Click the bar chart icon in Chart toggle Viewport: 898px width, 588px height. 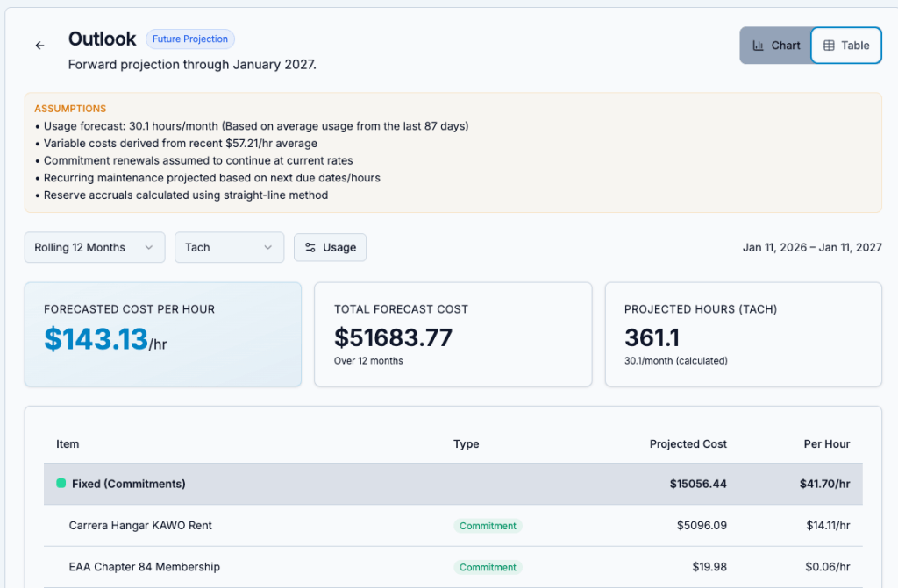758,46
